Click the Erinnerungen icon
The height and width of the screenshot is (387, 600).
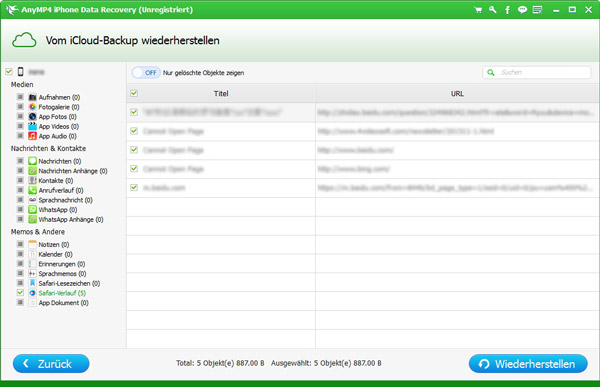(x=33, y=264)
